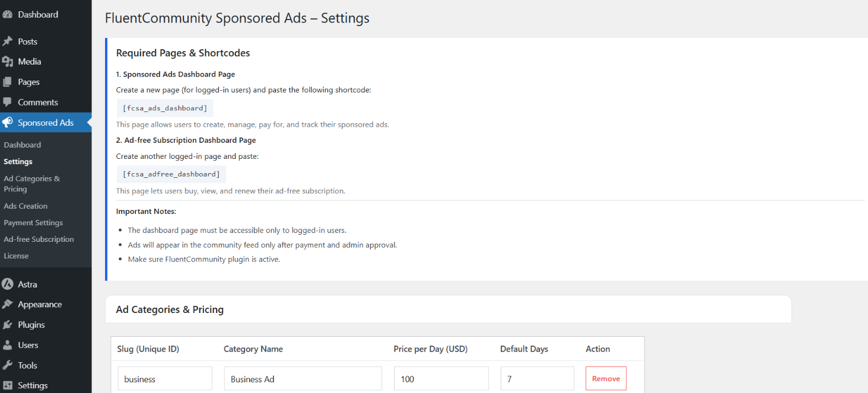Open the Appearance menu label
This screenshot has height=393, width=868.
tap(40, 304)
